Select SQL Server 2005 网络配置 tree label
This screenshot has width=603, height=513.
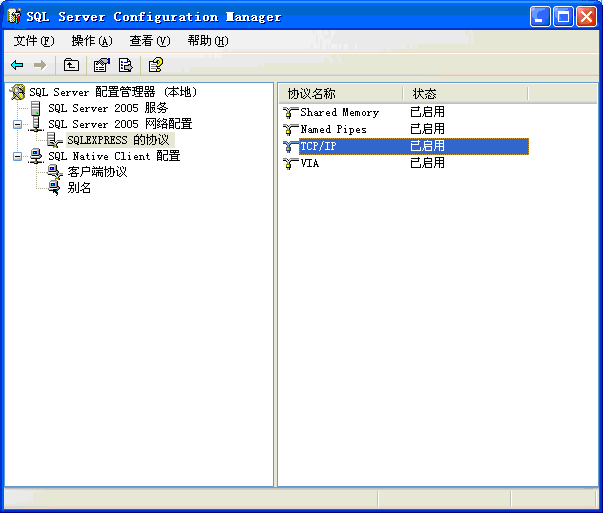coord(120,124)
